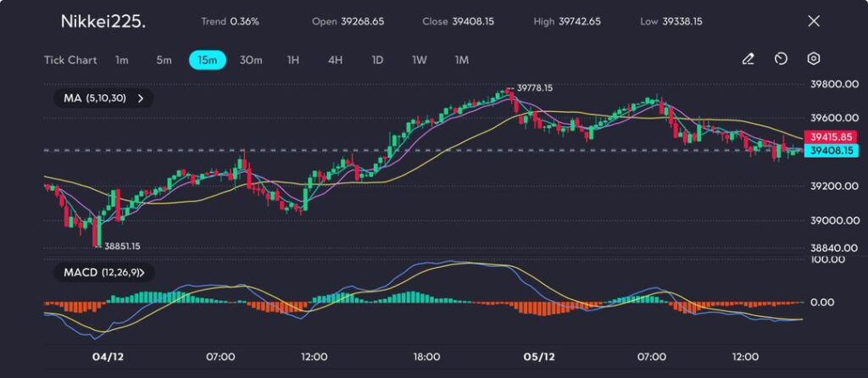Expand the MA (5,10,30) indicator settings
The height and width of the screenshot is (378, 868).
(140, 98)
